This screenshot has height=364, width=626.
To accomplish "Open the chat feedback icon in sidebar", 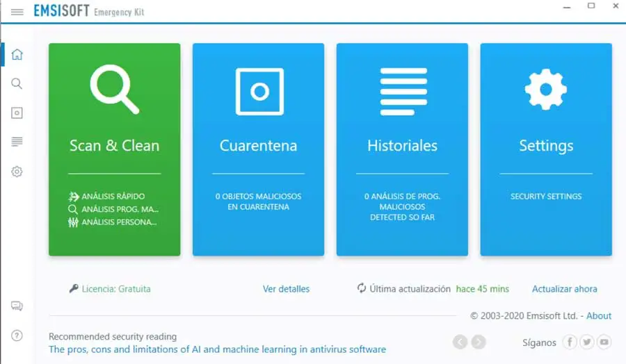I will [x=17, y=306].
